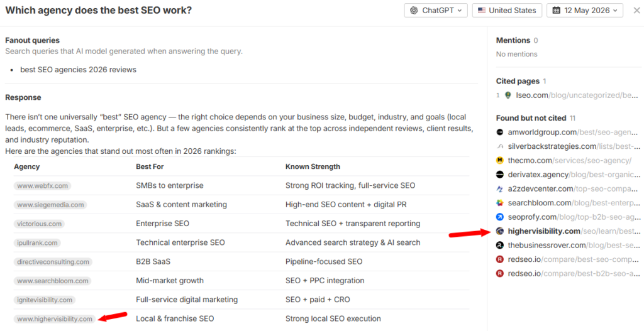Viewport: 644px width, 331px height.
Task: Click the highervisibility.com favicon in sidebar
Action: 500,231
